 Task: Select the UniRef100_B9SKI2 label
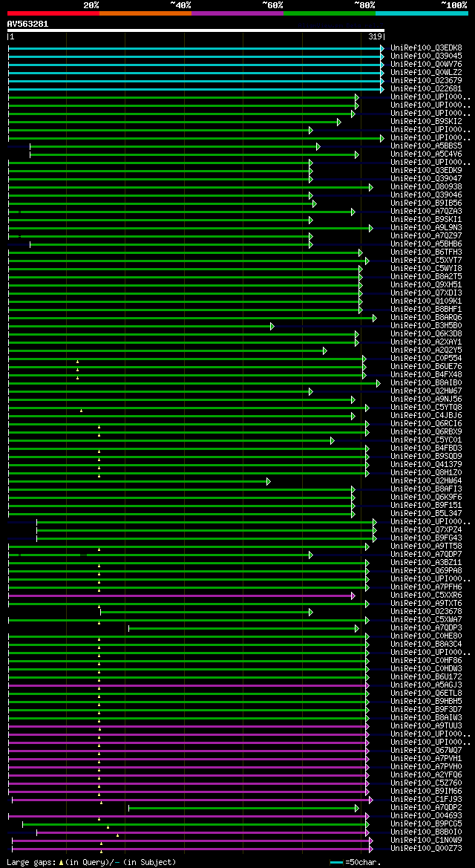pos(426,122)
